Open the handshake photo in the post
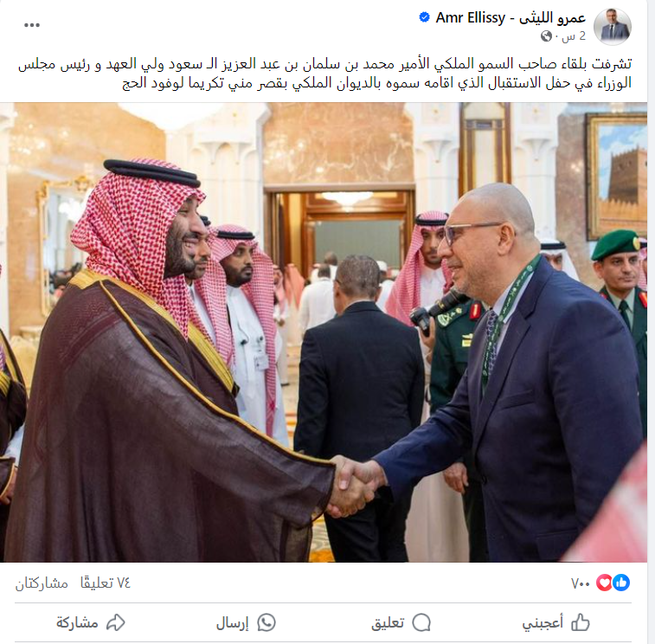This screenshot has height=644, width=655. click(324, 332)
